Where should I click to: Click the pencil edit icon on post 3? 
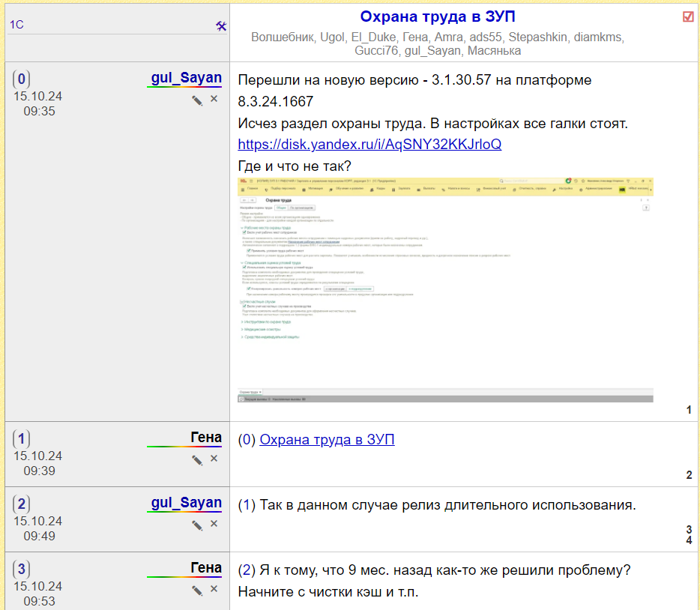tap(197, 590)
